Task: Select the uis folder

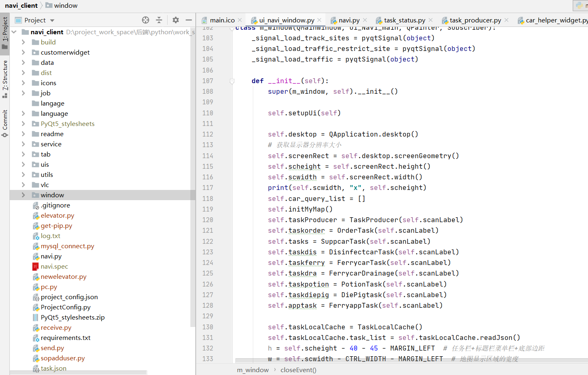Action: pyautogui.click(x=44, y=164)
